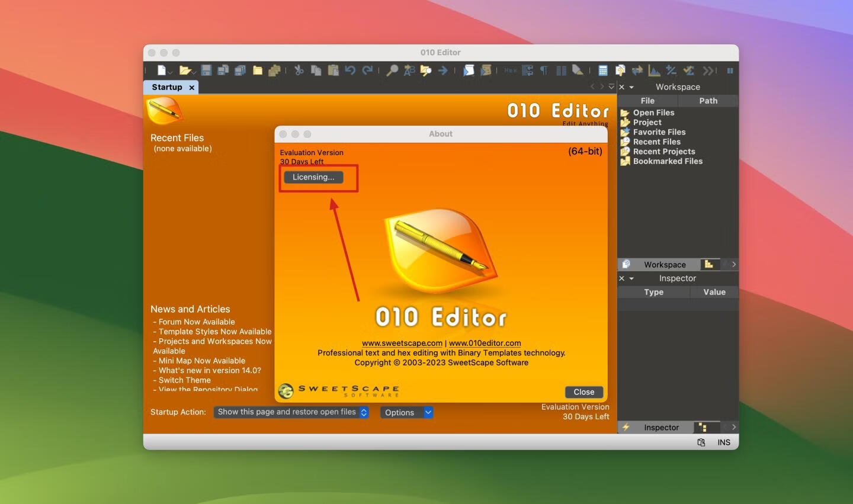The height and width of the screenshot is (504, 853).
Task: Open the Options dropdown button
Action: 406,413
